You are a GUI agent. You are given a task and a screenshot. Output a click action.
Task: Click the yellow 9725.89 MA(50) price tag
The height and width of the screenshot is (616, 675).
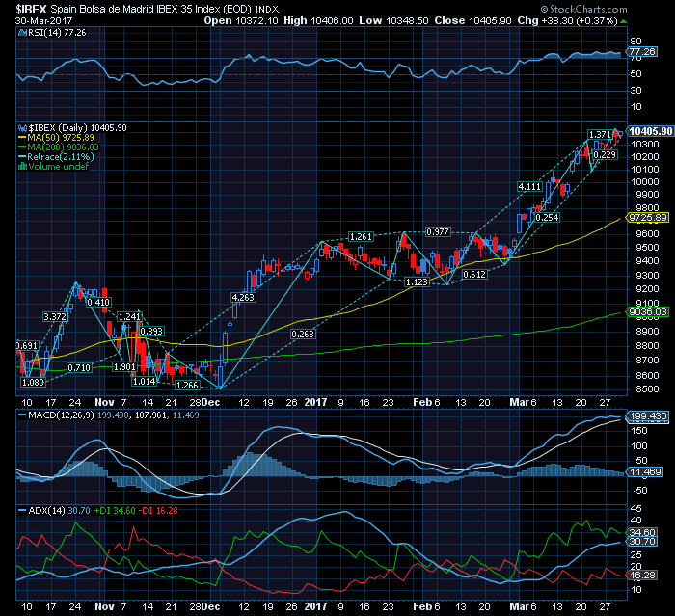coord(648,218)
